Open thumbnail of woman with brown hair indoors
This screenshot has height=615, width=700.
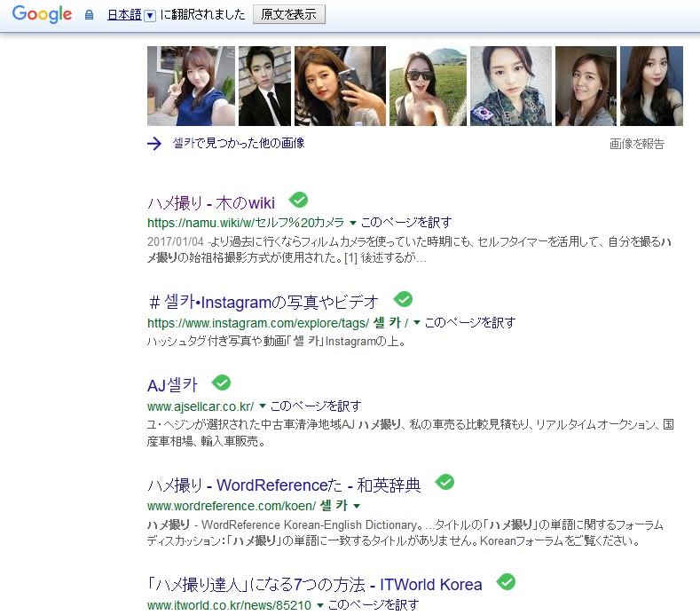click(586, 86)
